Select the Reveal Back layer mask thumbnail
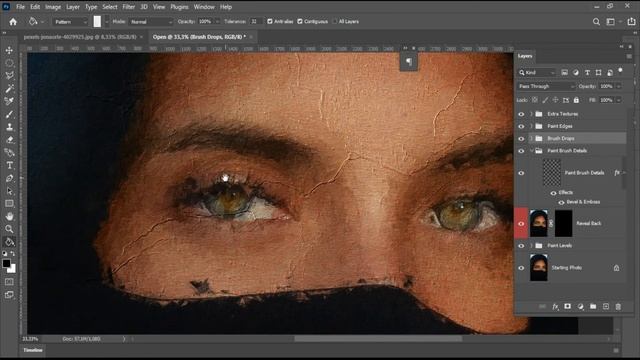The image size is (640, 360). click(x=563, y=224)
